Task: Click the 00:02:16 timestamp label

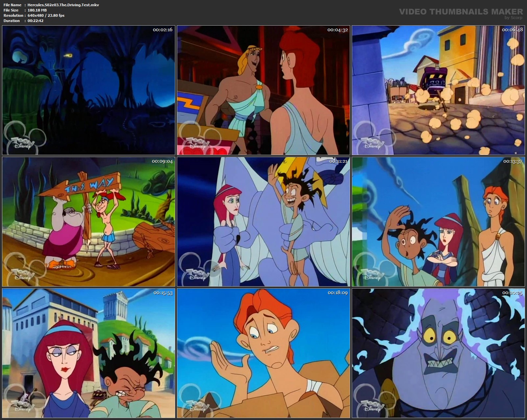Action: (x=162, y=30)
